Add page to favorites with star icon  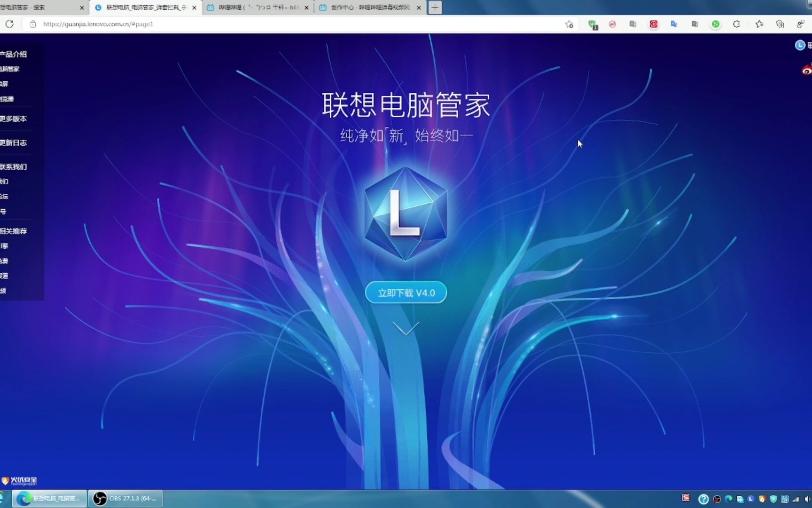[569, 24]
